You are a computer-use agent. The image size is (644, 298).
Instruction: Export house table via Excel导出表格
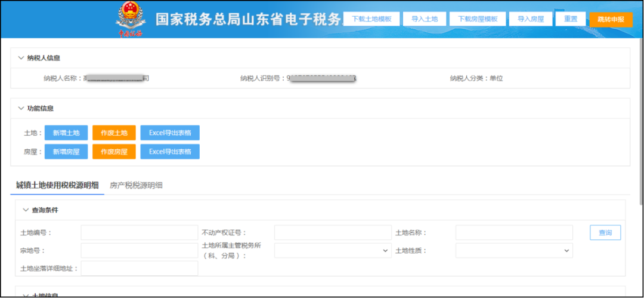pos(170,152)
